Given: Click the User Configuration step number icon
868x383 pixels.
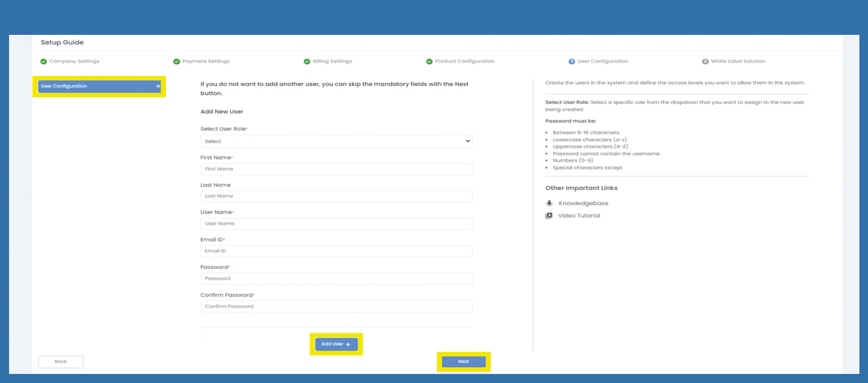Looking at the screenshot, I should [x=571, y=62].
